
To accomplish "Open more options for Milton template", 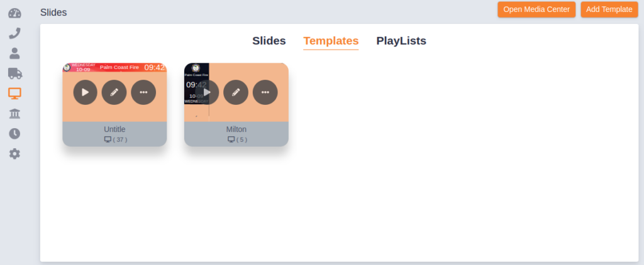I will pyautogui.click(x=265, y=92).
